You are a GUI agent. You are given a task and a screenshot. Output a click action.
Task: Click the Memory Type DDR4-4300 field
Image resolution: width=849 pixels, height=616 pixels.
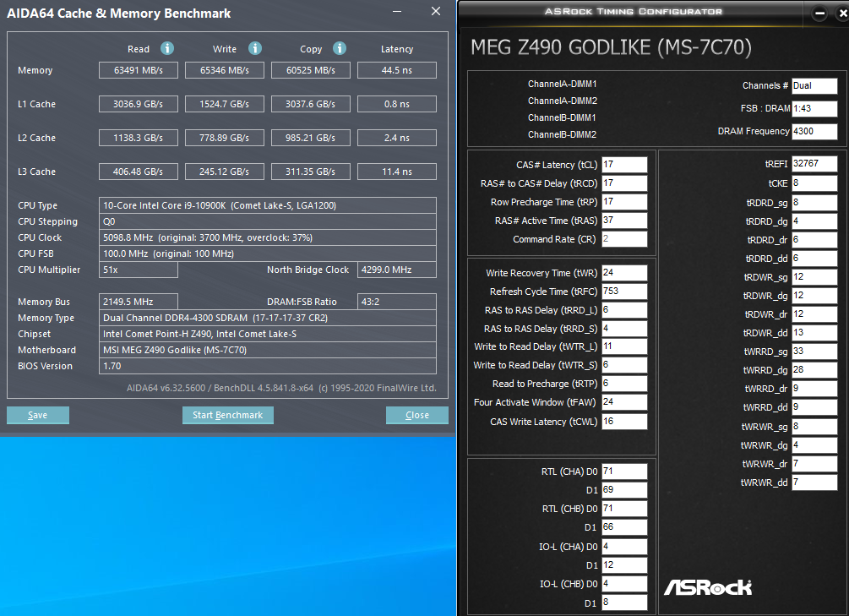pos(268,318)
